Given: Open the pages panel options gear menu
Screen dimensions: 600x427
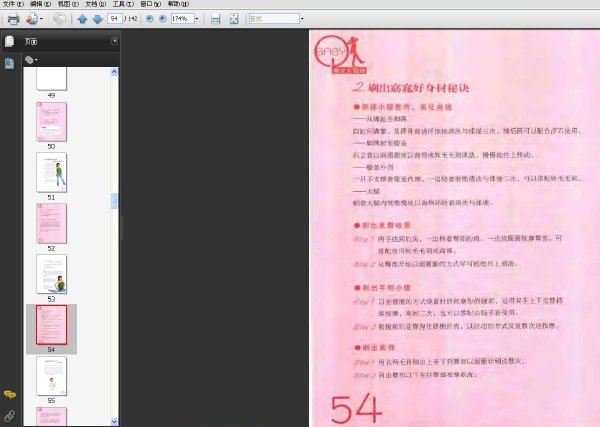Looking at the screenshot, I should [31, 60].
